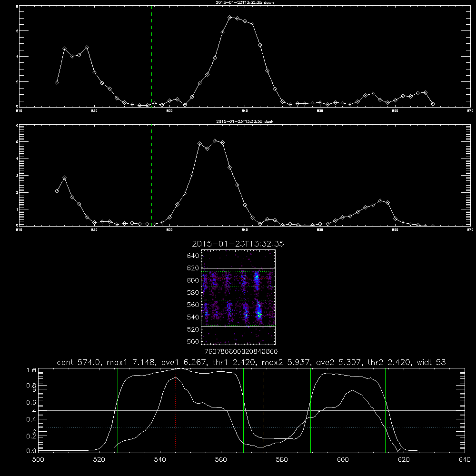Click the x-axis label 540 of the bottom plot
Screen dimensions: 476x476
pyautogui.click(x=160, y=460)
